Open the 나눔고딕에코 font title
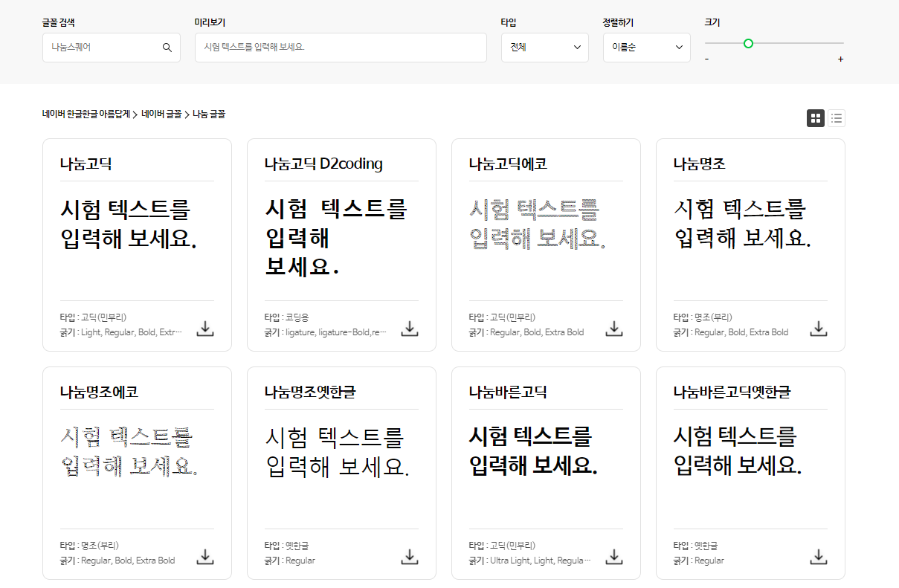The width and height of the screenshot is (899, 588). tap(509, 164)
